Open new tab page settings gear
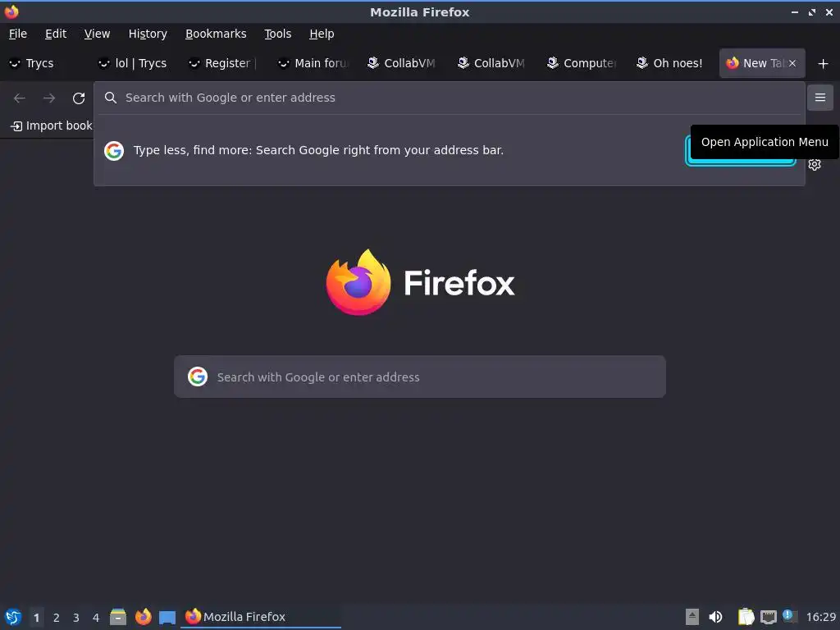The image size is (840, 630). [815, 164]
